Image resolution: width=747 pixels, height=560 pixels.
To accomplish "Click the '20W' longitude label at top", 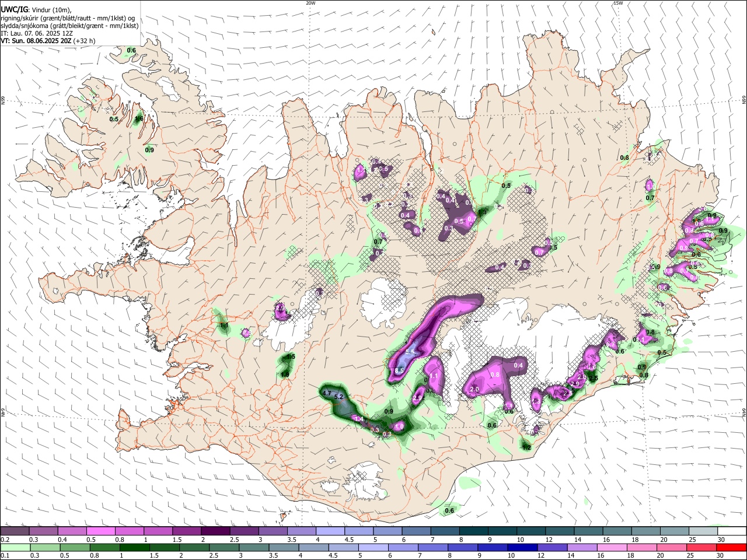I will (x=310, y=3).
